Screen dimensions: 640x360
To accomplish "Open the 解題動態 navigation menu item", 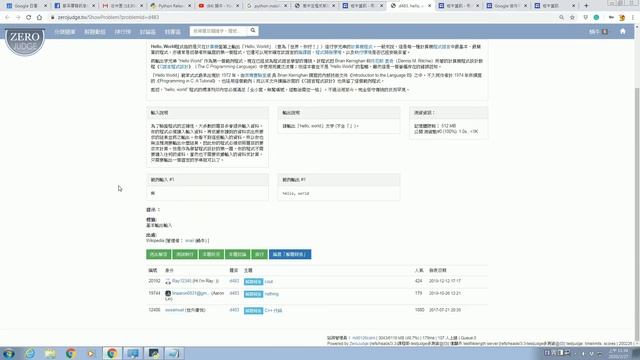I will 95,32.
